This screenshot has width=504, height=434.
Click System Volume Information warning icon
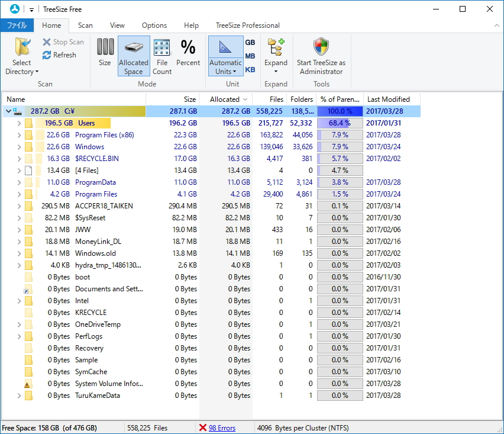[27, 384]
